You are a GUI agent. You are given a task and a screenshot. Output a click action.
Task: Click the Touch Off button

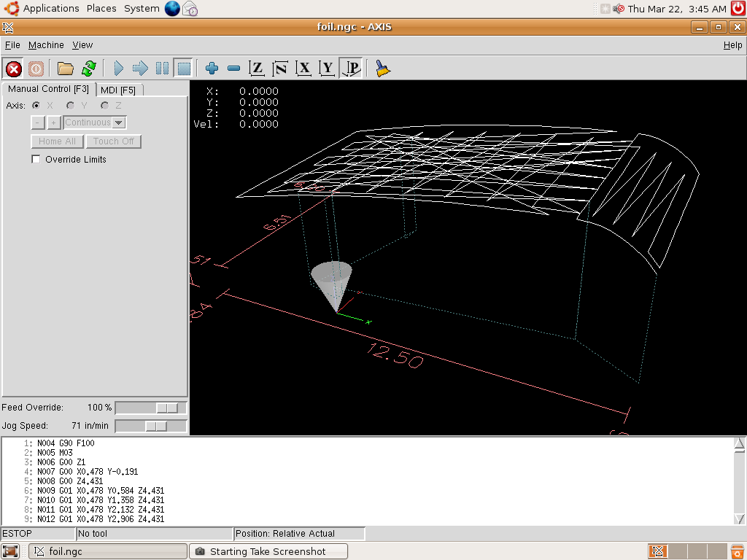(x=114, y=141)
